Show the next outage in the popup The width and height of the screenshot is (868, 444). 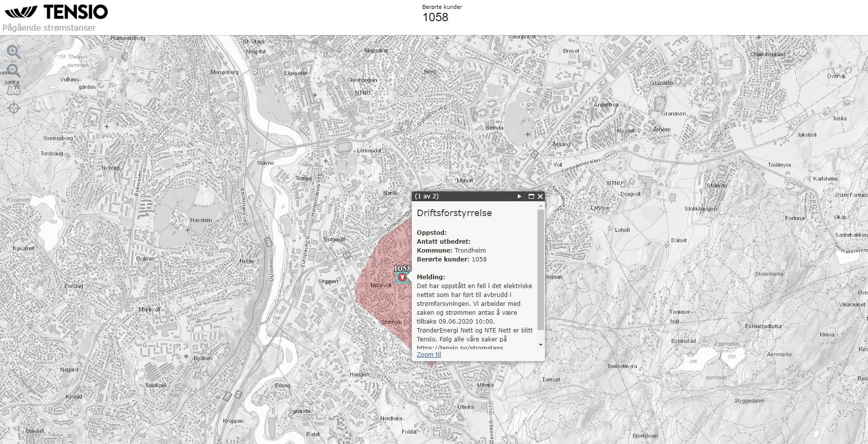point(519,196)
